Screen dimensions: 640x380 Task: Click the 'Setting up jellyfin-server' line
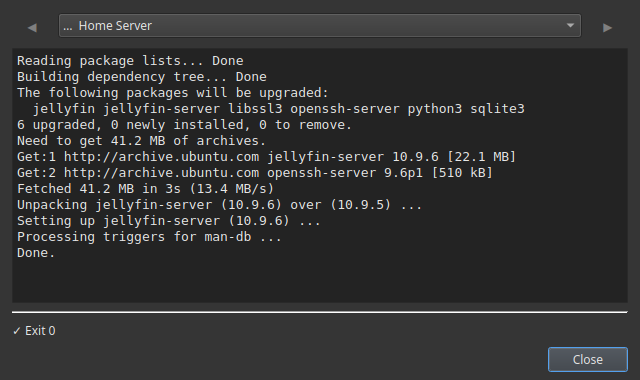pyautogui.click(x=169, y=221)
